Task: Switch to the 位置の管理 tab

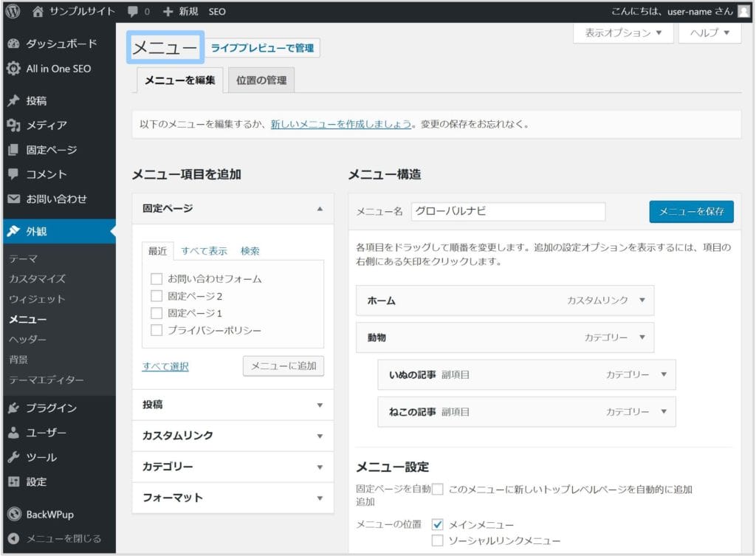Action: pos(261,80)
